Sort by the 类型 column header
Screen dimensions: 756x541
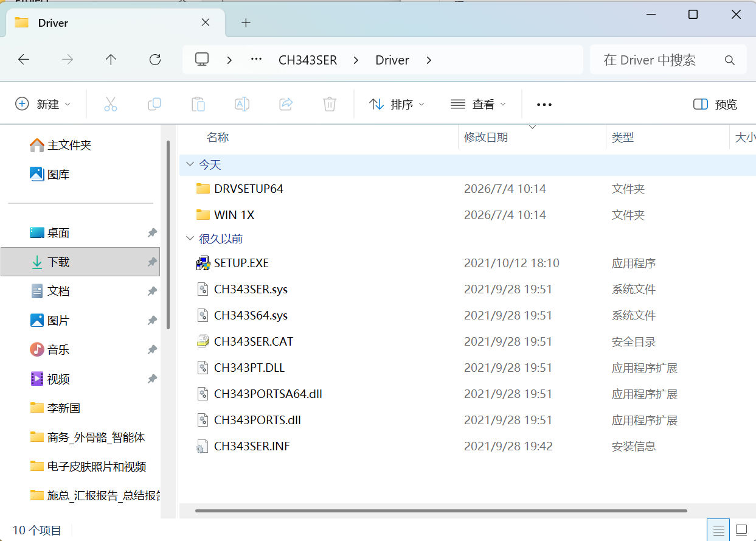(623, 138)
